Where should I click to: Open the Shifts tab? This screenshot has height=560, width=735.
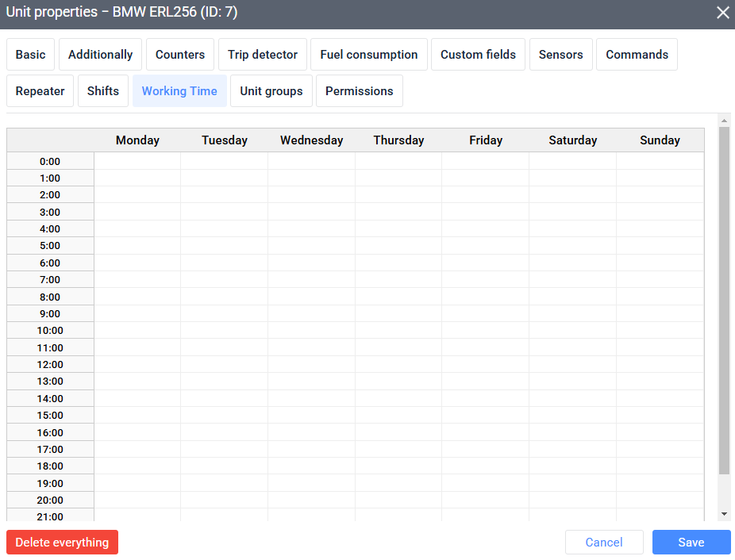103,91
